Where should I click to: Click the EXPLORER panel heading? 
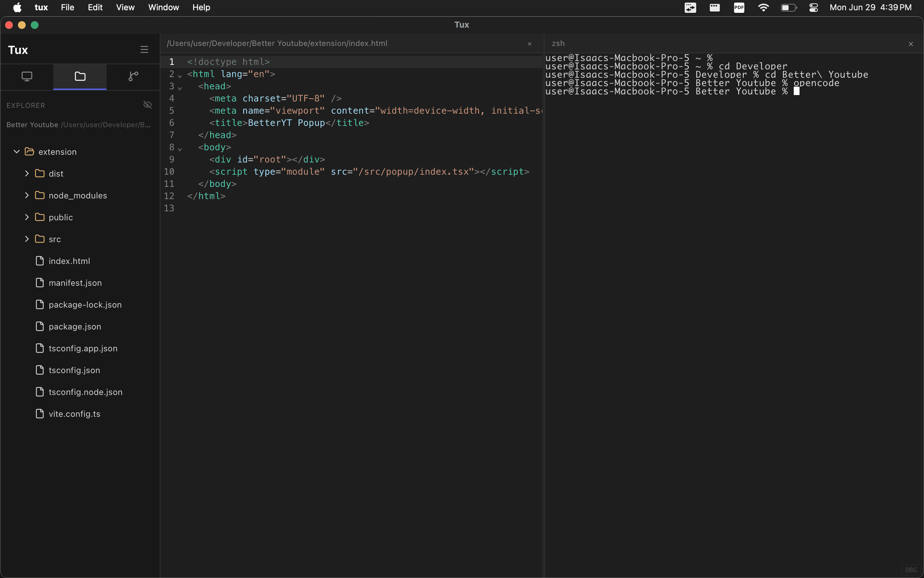click(26, 105)
